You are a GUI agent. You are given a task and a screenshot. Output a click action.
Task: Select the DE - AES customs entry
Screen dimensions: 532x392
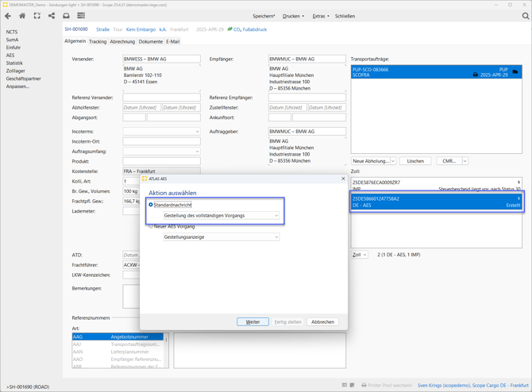437,202
